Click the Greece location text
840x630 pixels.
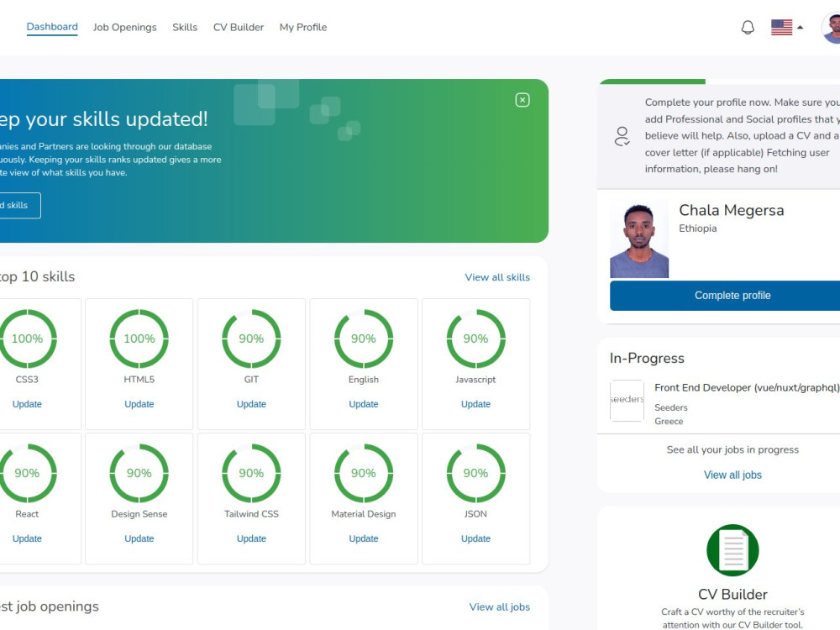[x=669, y=422]
